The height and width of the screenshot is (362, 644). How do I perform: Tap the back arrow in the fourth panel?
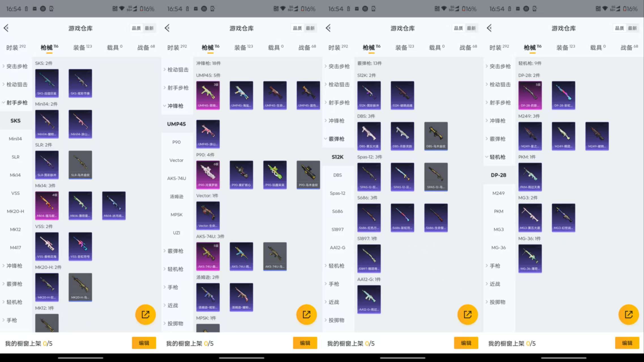[489, 28]
